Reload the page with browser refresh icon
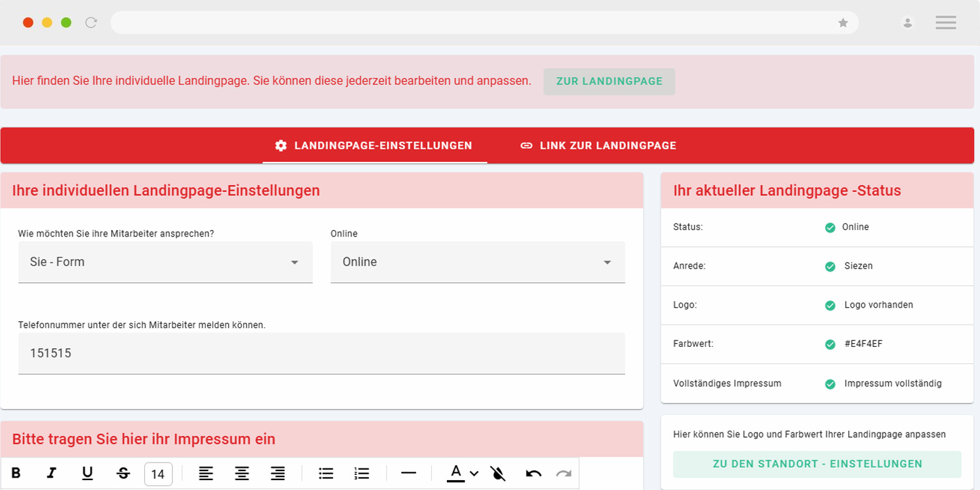Screen dimensions: 980x490 91,23
